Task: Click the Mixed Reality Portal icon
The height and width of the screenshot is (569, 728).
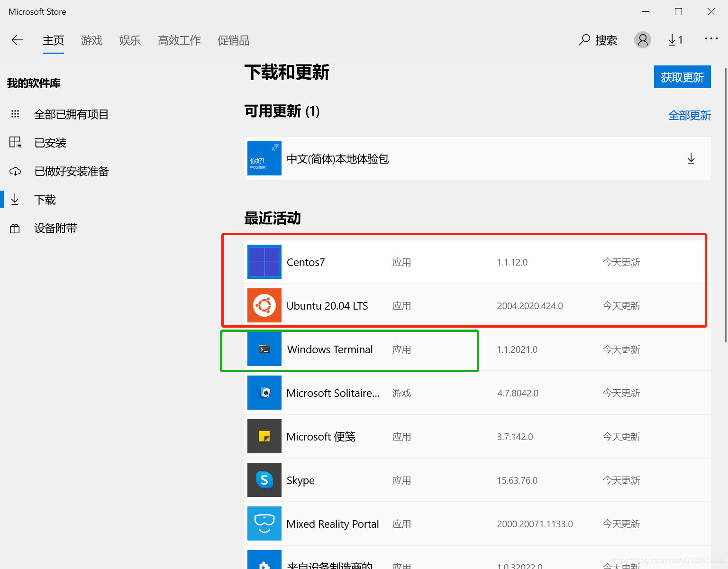Action: (264, 523)
